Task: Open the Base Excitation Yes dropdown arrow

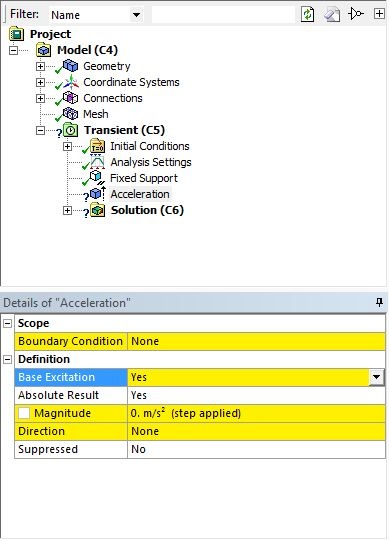Action: coord(377,377)
